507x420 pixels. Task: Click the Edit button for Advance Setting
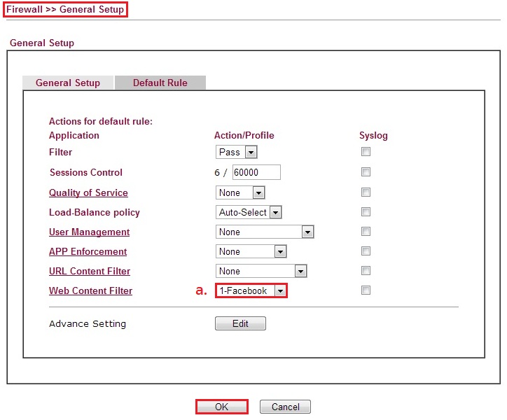tap(240, 323)
